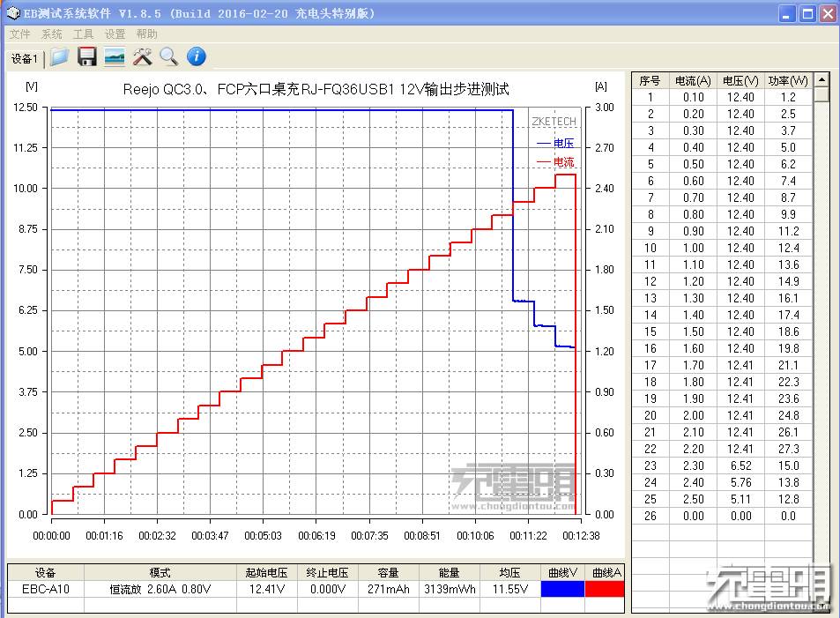The width and height of the screenshot is (840, 618).
Task: Click the chart title Reejo QC3.0 text
Action: (316, 89)
